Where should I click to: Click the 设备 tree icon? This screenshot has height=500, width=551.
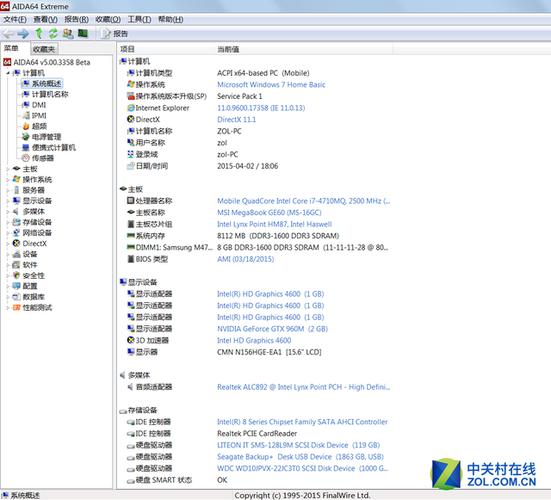16,254
